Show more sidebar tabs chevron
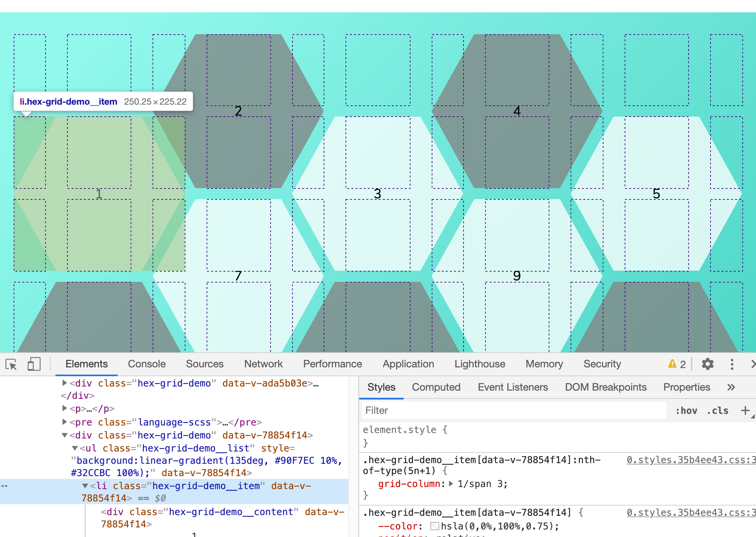756x537 pixels. tap(731, 387)
